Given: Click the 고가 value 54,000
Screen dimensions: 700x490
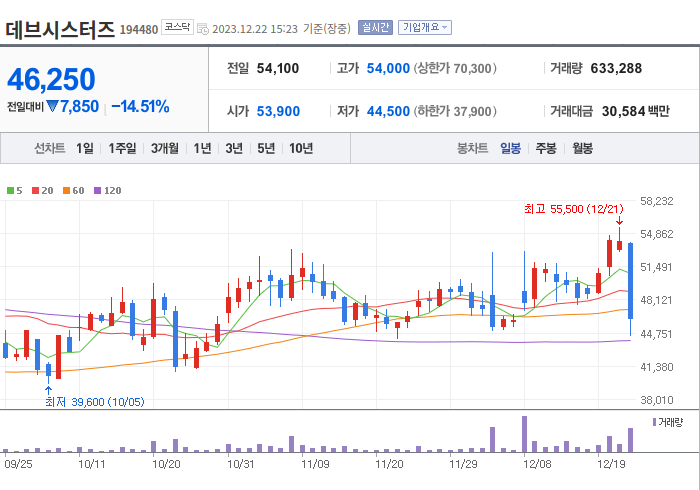Looking at the screenshot, I should click(x=388, y=68).
